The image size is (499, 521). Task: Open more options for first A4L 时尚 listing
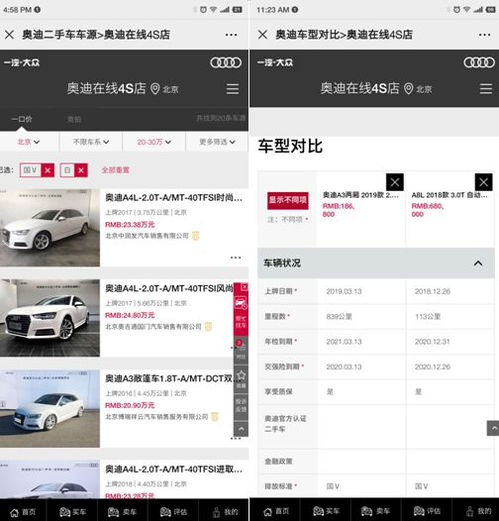coord(235,257)
